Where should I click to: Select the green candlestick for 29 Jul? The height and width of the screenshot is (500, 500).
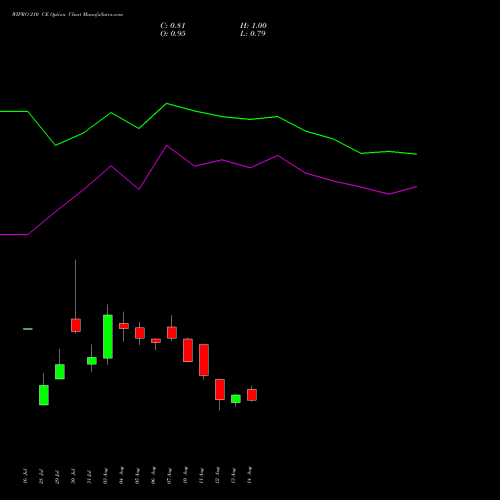(60, 371)
